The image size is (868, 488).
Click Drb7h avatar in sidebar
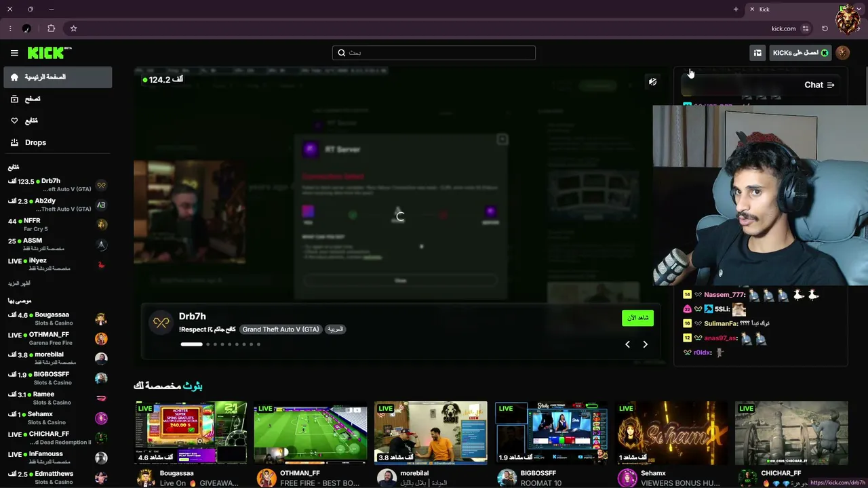pyautogui.click(x=101, y=185)
